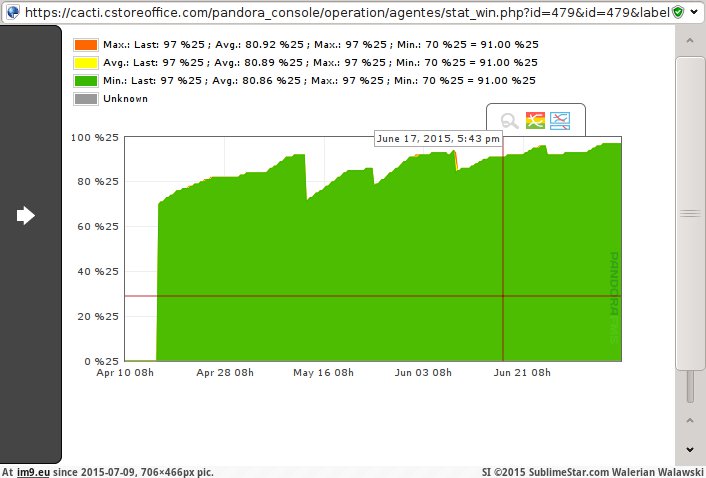
Task: Toggle the gray Unknown legend swatch
Action: (x=85, y=99)
